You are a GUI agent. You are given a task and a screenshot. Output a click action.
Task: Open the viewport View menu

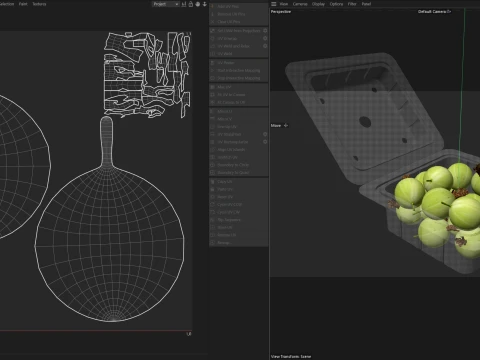(284, 4)
